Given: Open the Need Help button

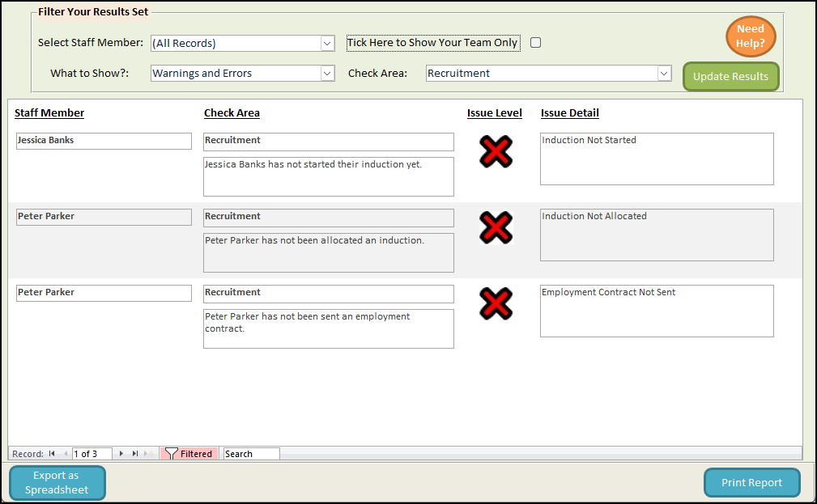Looking at the screenshot, I should tap(751, 36).
